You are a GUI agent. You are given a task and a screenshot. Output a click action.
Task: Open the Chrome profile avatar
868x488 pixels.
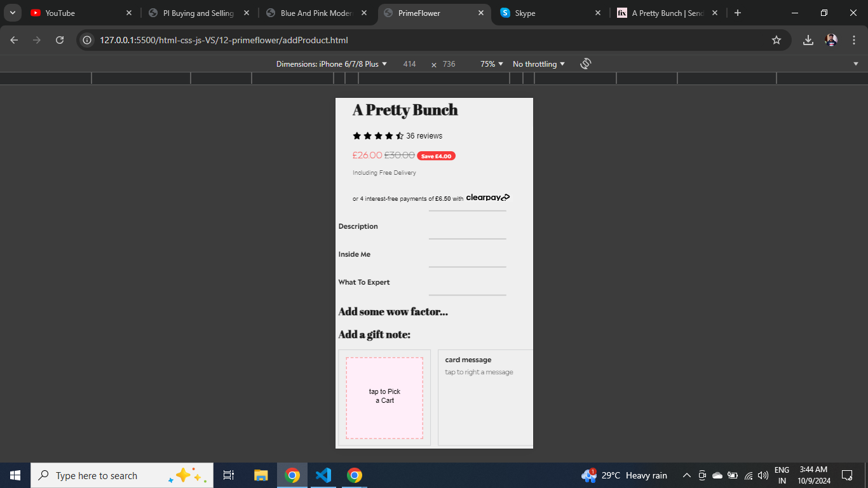pos(831,40)
